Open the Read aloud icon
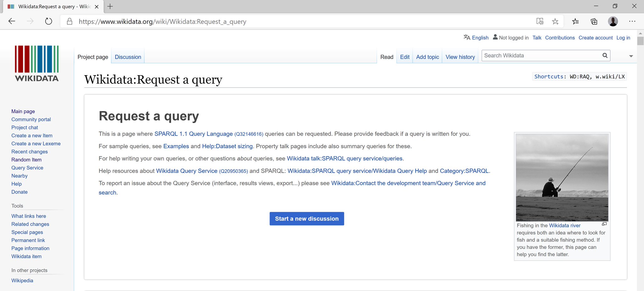The width and height of the screenshot is (644, 291). pos(540,21)
